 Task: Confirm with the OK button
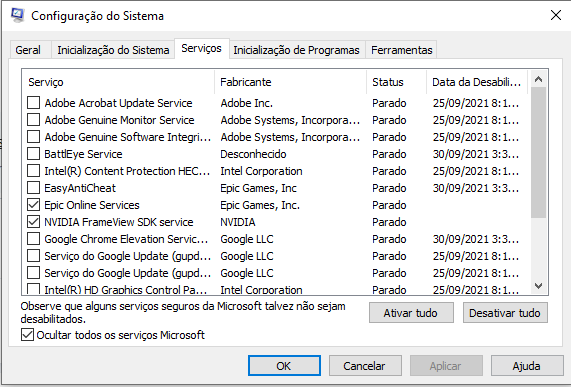[x=284, y=366]
